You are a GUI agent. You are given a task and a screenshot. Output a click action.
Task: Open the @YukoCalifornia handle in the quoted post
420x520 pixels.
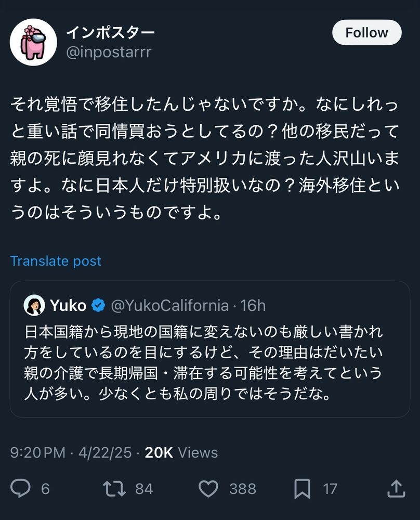tap(169, 306)
